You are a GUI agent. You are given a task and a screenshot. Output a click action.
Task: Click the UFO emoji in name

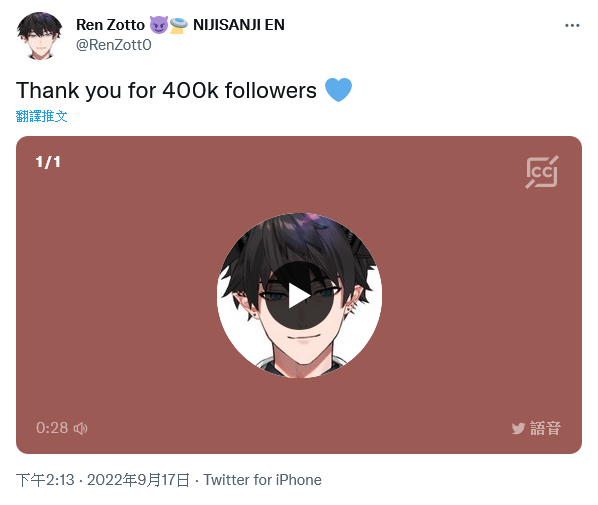(178, 25)
